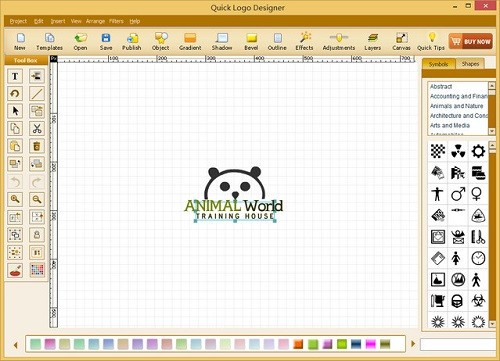Click the Cut scissors tool
This screenshot has width=500, height=361.
pyautogui.click(x=37, y=128)
